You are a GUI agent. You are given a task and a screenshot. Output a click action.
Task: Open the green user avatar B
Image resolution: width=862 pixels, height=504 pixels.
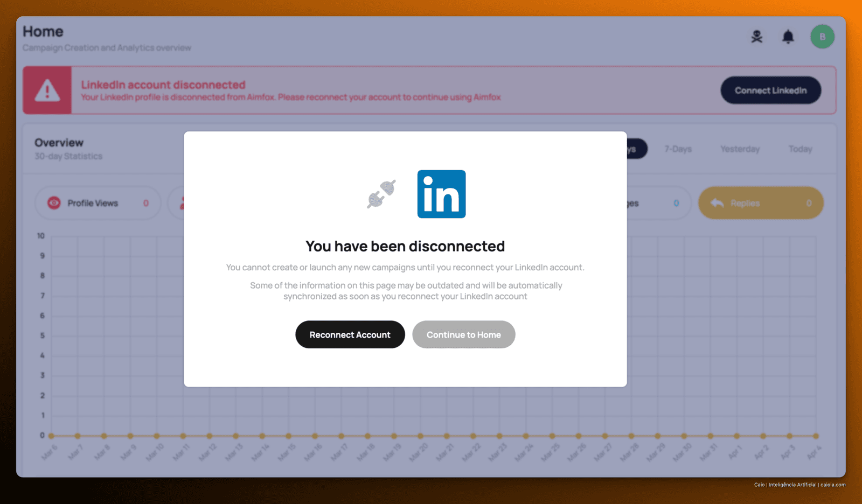(x=822, y=37)
